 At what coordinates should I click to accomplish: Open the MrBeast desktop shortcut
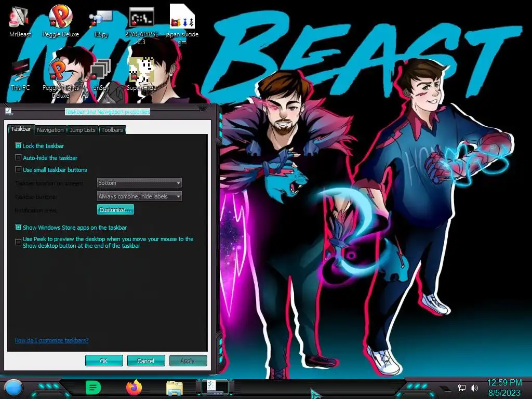point(20,21)
